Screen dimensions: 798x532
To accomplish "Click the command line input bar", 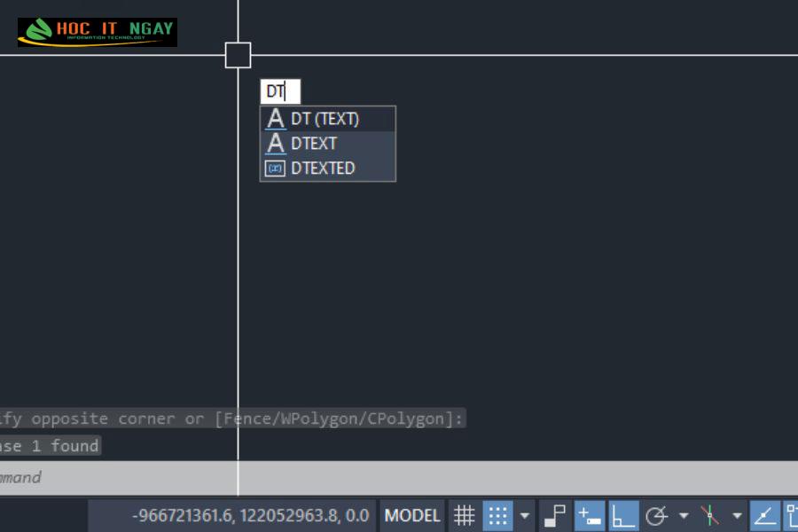I will 399,478.
